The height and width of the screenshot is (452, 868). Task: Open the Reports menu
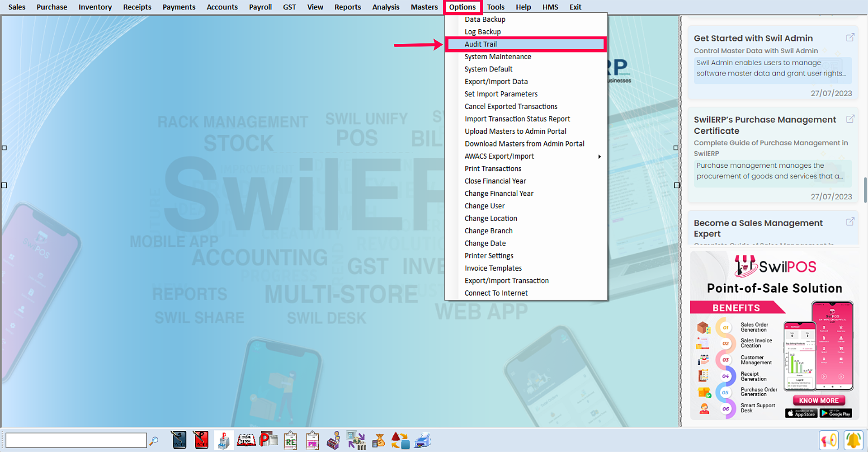coord(348,7)
